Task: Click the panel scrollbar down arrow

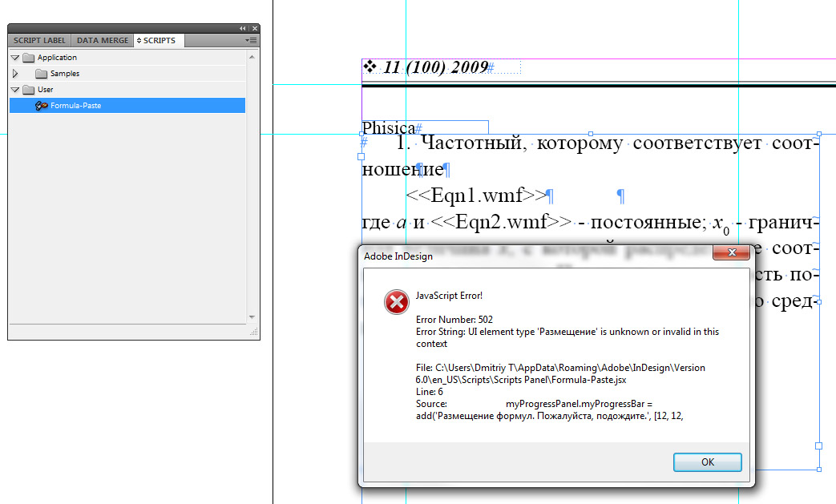Action: tap(252, 317)
